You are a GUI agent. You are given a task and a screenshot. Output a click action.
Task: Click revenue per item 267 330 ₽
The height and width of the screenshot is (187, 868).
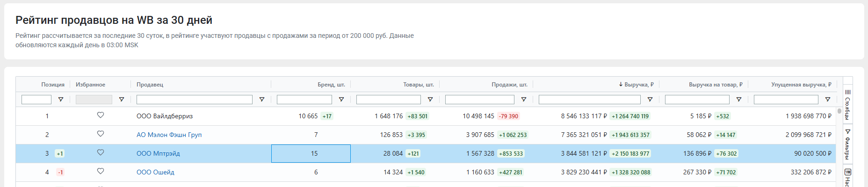point(697,172)
